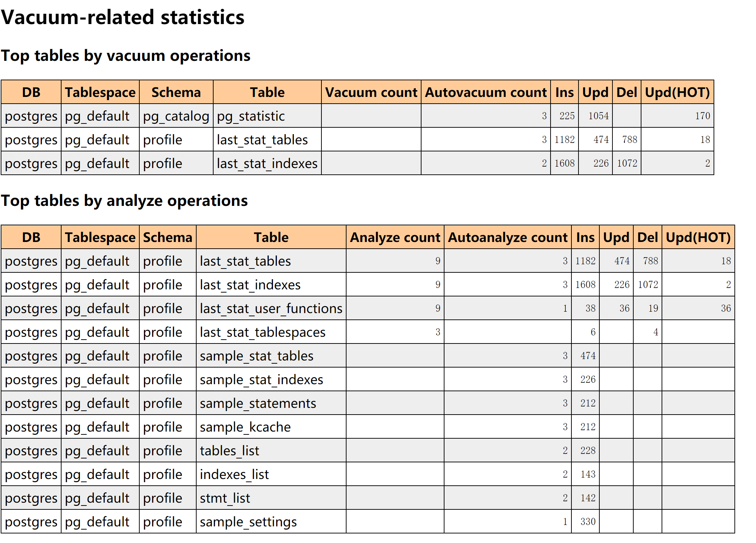
Task: Click 'last_stat_indexes' in the analyze table
Action: point(271,284)
